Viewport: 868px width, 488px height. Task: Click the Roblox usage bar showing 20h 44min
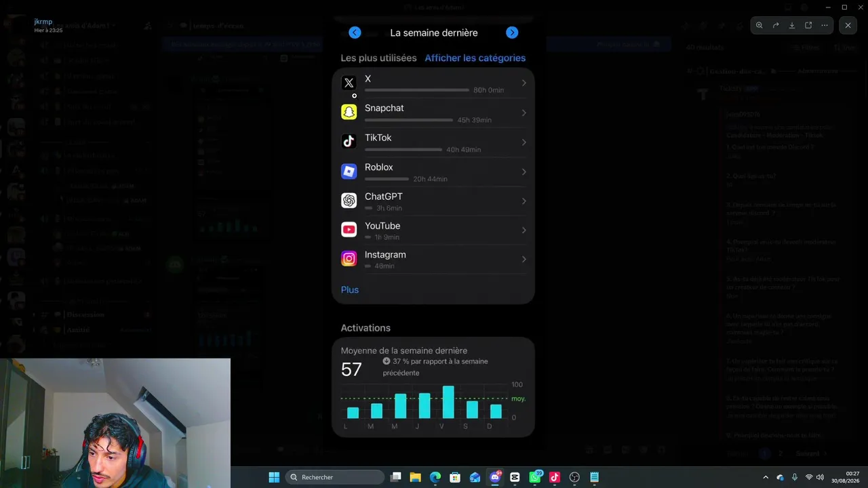387,179
